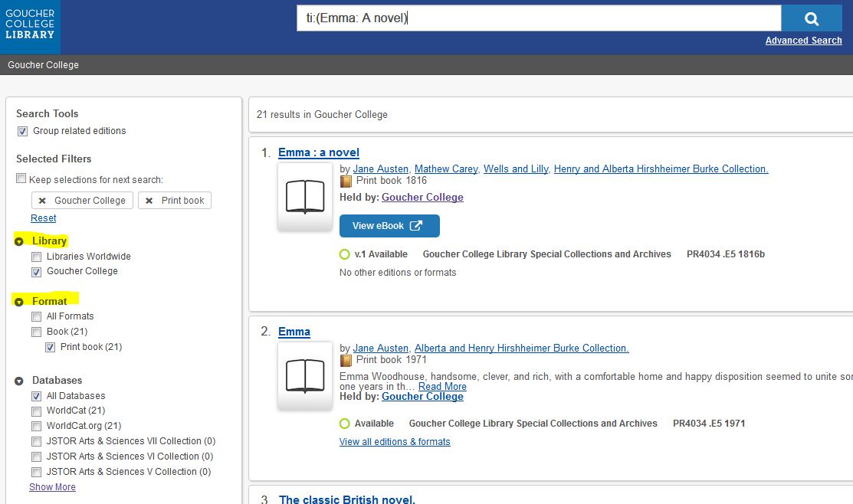
Task: Uncheck the Goucher College library checkbox
Action: pos(37,272)
